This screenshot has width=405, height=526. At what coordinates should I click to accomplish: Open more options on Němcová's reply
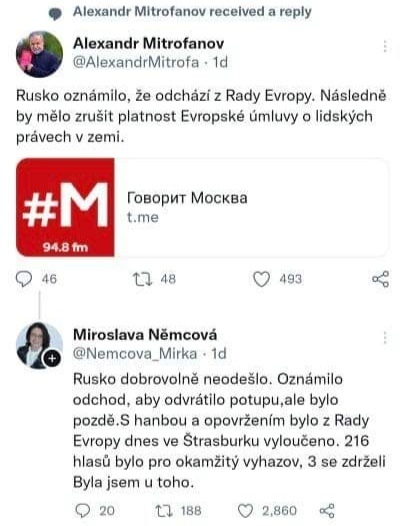tap(385, 338)
